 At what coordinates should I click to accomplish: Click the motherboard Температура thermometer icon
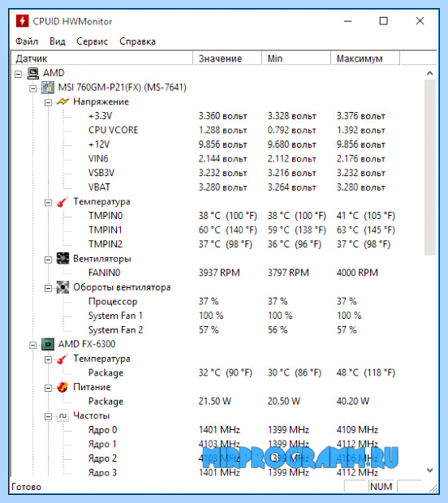[62, 202]
